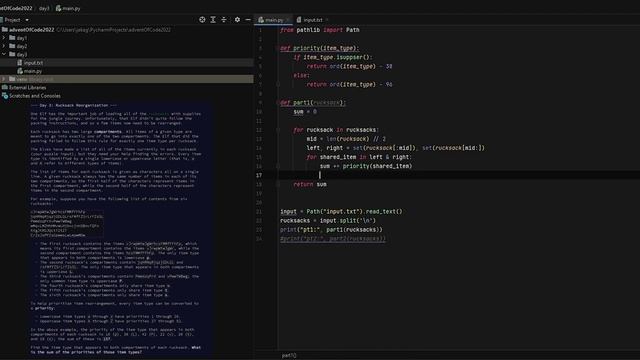640x360 pixels.
Task: Expand the venv folder arrow
Action: click(4, 79)
